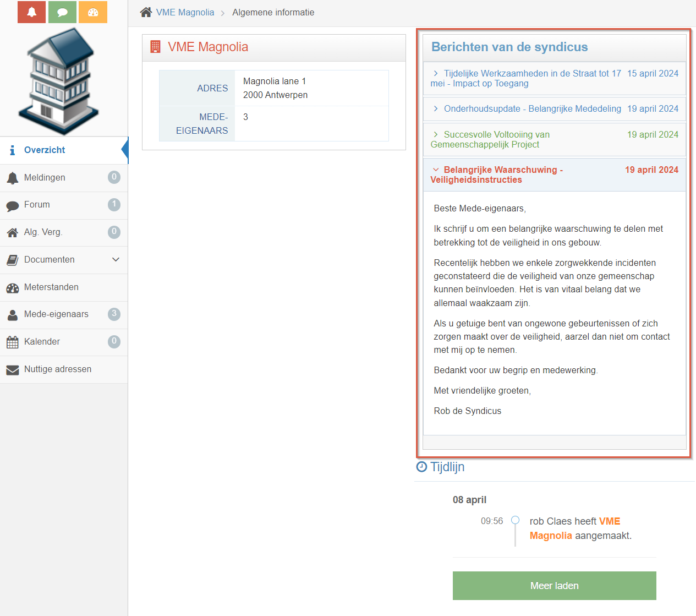Screen dimensions: 696x616
Task: Click the Meterstanden gauge icon
Action: coord(13,288)
